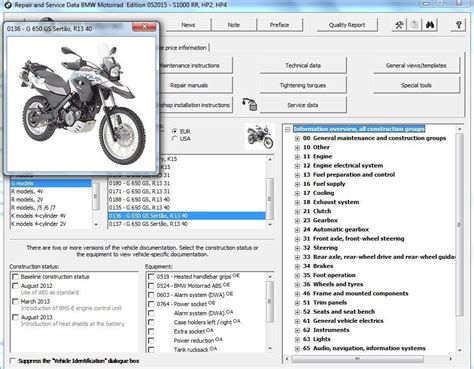Expand the 11 Engine tree node
474x369 pixels.
pos(297,157)
